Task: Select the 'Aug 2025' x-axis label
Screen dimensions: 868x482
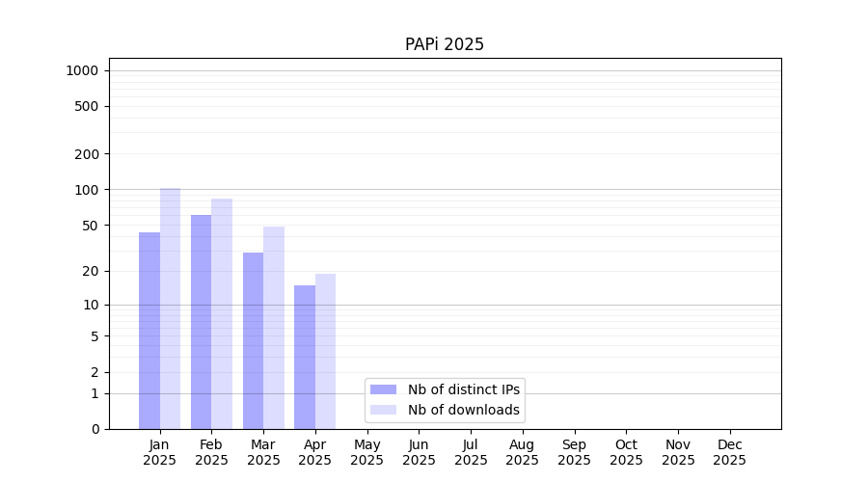Action: click(x=522, y=452)
